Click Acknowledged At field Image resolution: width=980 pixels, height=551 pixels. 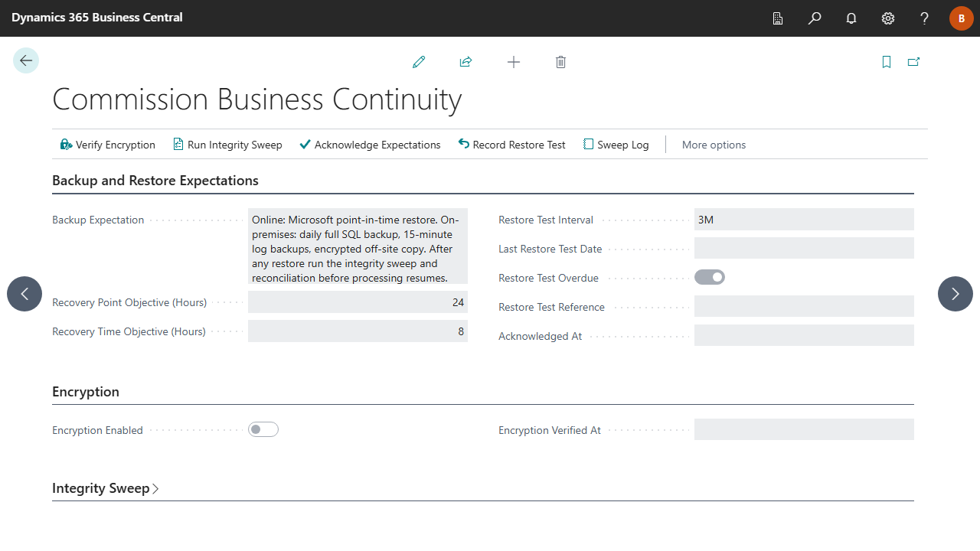804,336
